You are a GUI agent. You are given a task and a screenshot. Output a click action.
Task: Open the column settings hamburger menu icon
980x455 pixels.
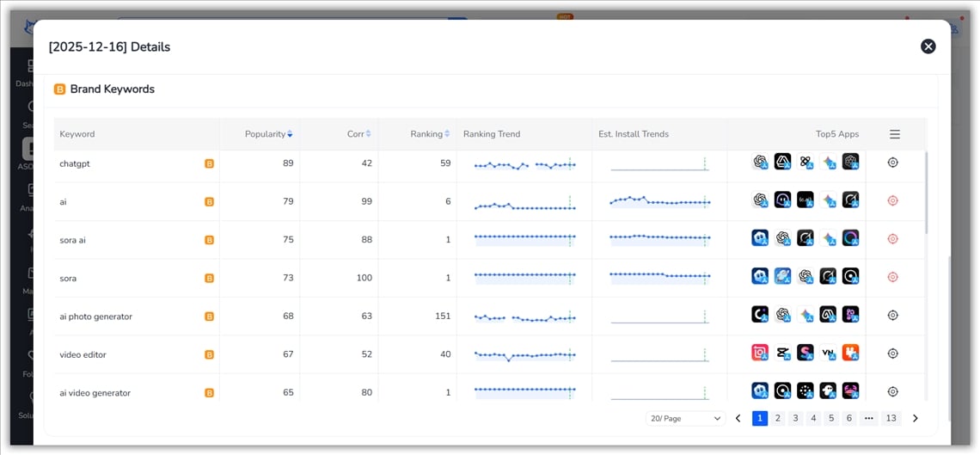pyautogui.click(x=895, y=134)
